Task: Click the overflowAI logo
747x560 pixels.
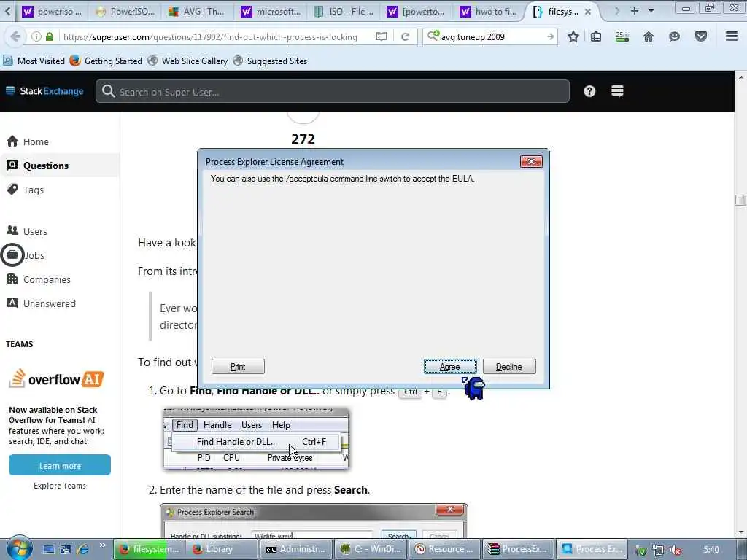Action: (x=56, y=379)
